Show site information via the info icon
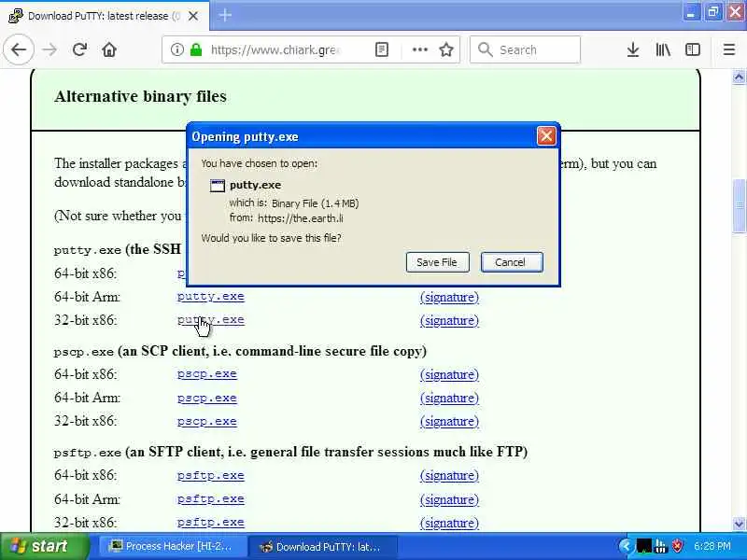The width and height of the screenshot is (747, 560). click(176, 49)
